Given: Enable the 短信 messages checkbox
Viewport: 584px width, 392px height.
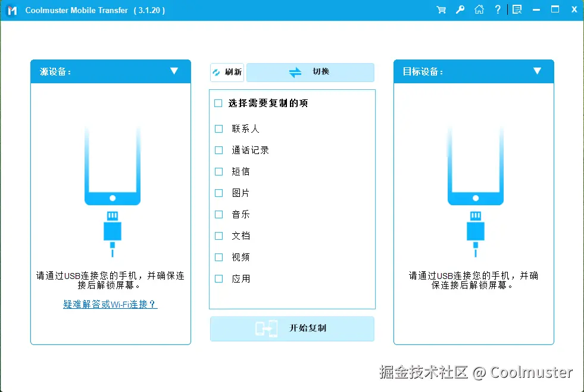Looking at the screenshot, I should point(218,171).
